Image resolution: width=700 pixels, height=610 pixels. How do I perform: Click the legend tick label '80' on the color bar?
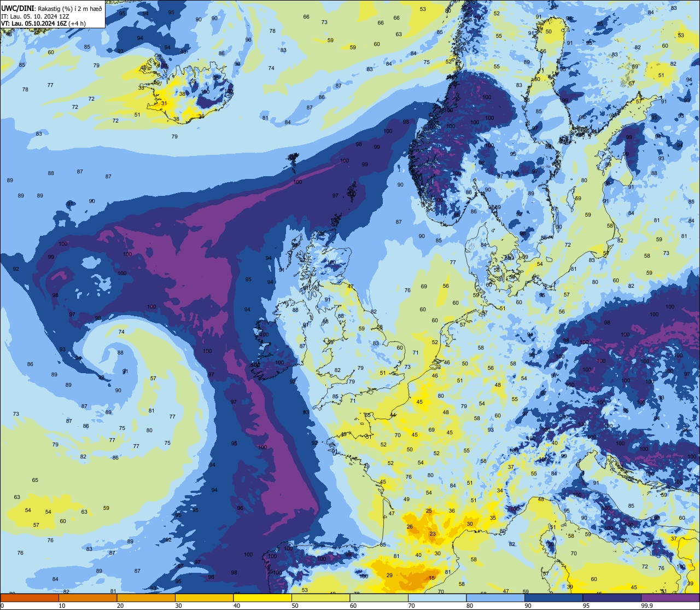[469, 606]
